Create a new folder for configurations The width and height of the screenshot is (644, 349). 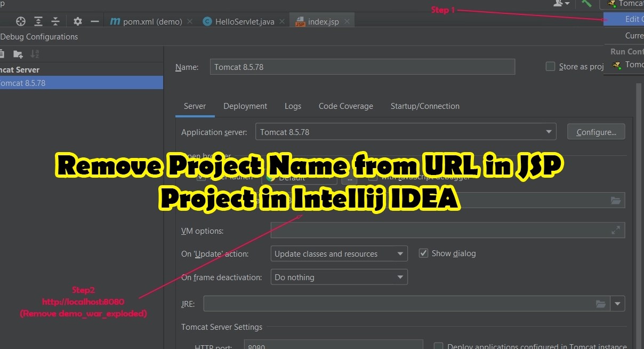pyautogui.click(x=18, y=53)
